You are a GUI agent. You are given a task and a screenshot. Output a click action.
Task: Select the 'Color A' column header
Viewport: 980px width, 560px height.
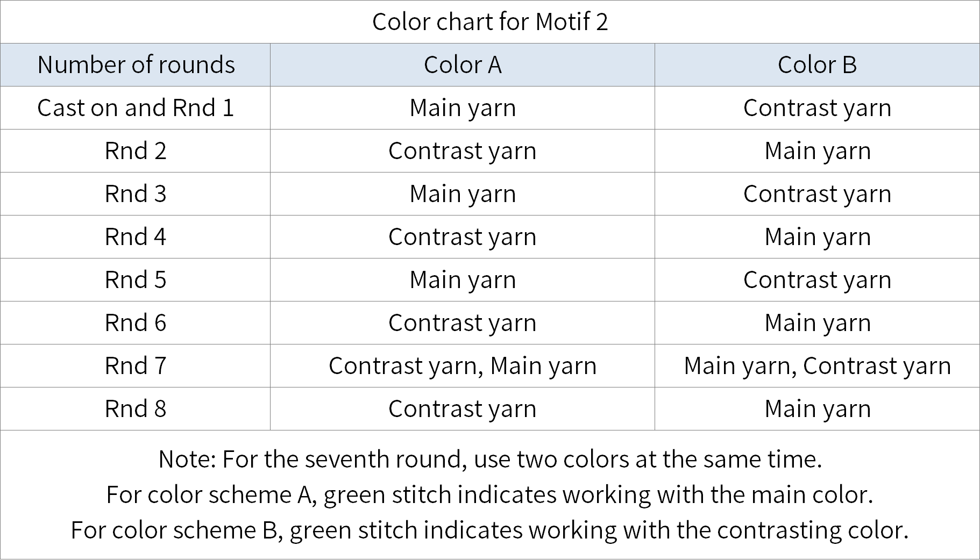point(463,64)
